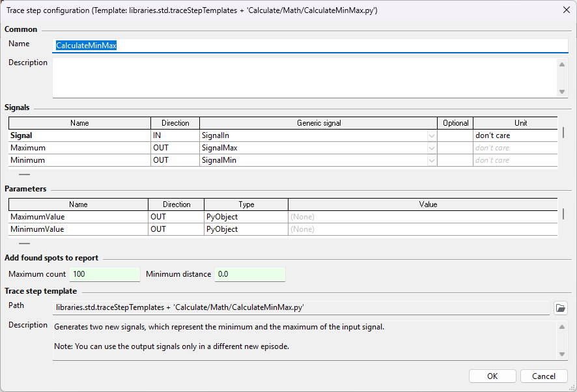
Task: Click the OK button
Action: point(492,376)
